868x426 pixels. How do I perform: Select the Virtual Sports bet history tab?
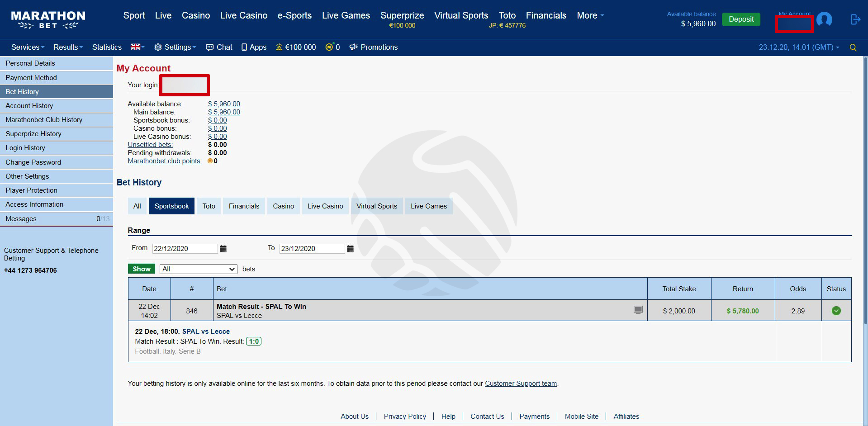click(x=377, y=206)
